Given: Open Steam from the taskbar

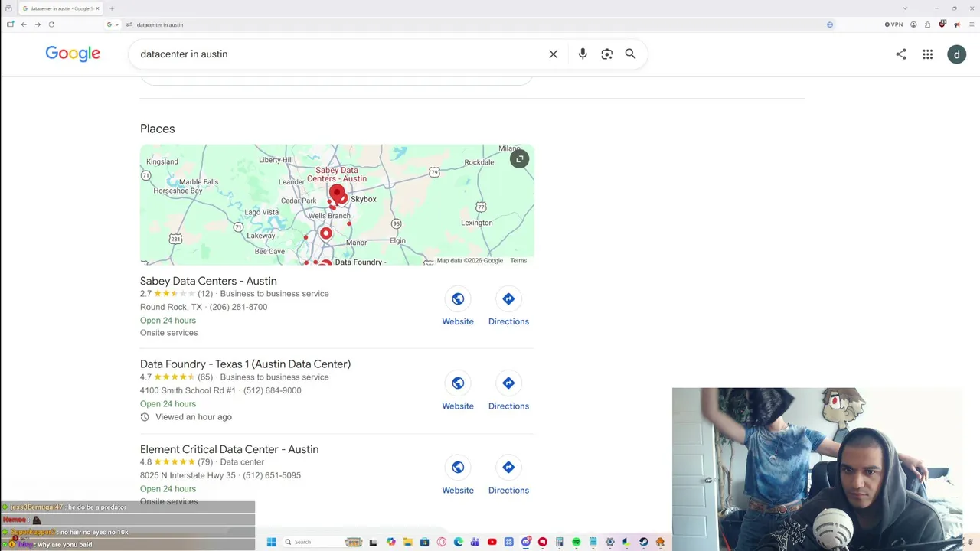Looking at the screenshot, I should coord(643,542).
